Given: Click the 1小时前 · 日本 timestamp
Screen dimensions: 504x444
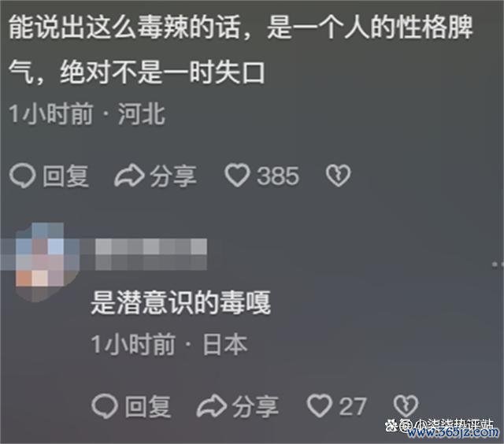Looking at the screenshot, I should click(x=169, y=345).
